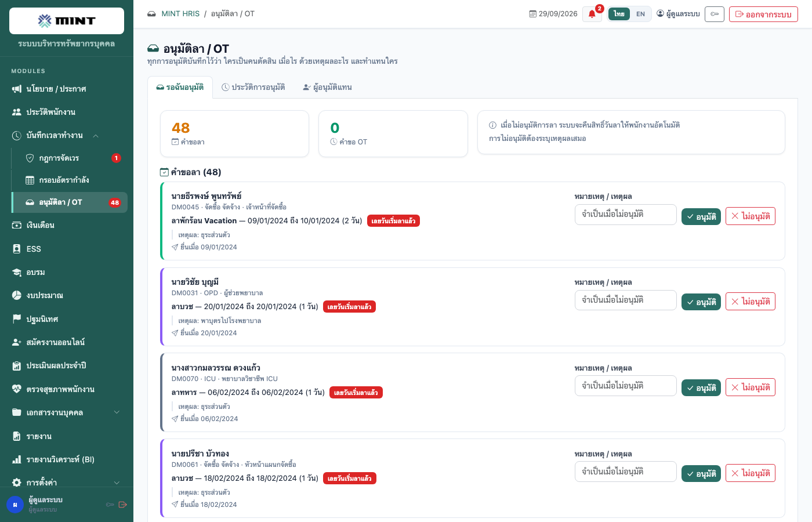Open ตรวจสุขภาพพนักงาน module

point(67,389)
